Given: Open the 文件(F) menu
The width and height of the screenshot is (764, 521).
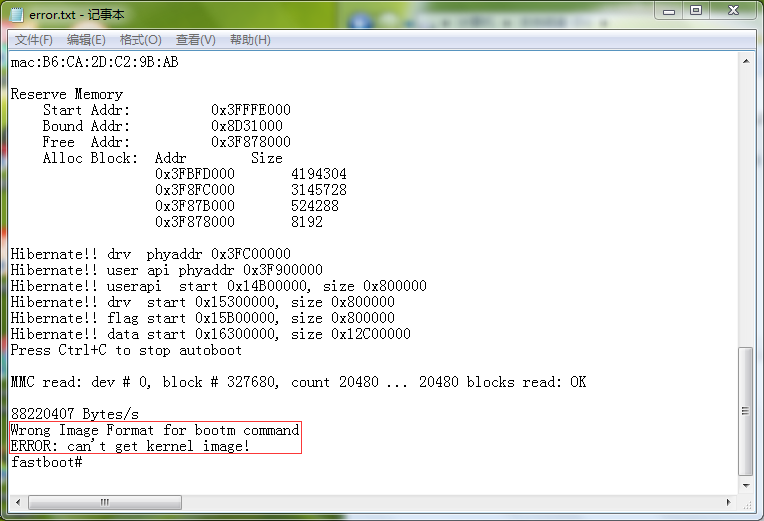Looking at the screenshot, I should (x=34, y=40).
